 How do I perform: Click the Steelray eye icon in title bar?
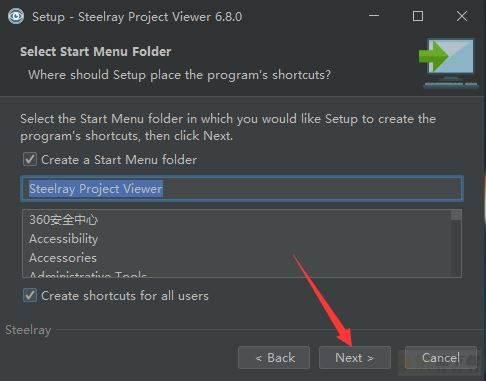point(16,16)
